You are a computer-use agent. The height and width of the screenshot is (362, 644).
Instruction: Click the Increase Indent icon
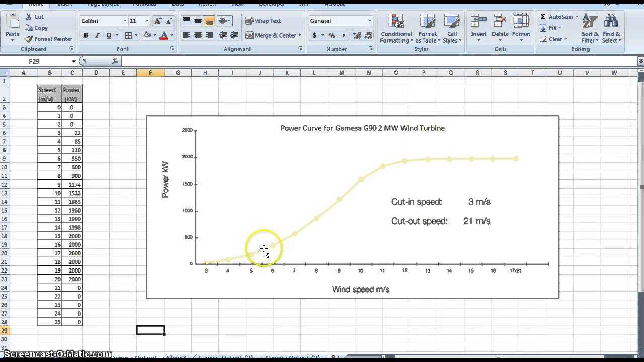[x=234, y=35]
